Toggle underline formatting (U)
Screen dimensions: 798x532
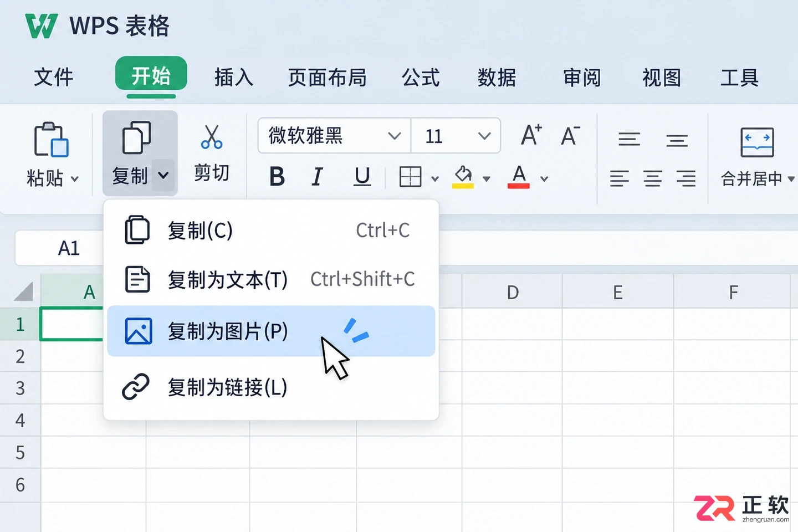pos(362,177)
